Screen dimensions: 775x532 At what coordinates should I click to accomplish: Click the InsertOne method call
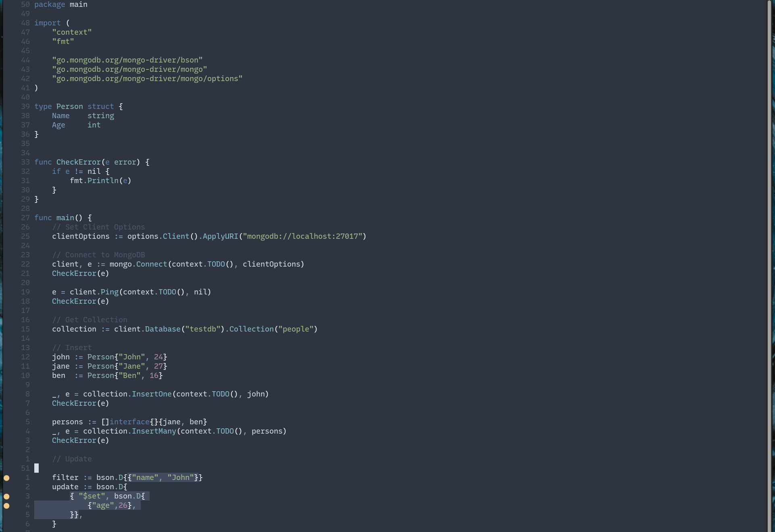coord(152,394)
